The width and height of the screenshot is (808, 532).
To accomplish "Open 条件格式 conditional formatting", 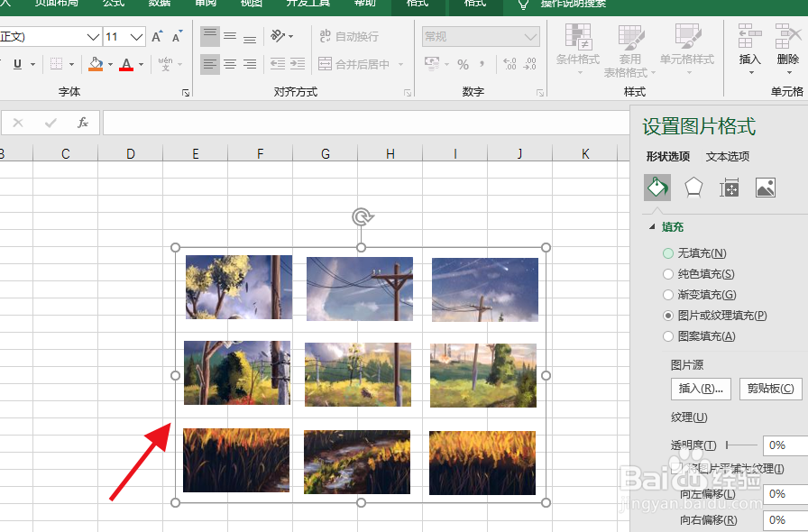I will 578,50.
